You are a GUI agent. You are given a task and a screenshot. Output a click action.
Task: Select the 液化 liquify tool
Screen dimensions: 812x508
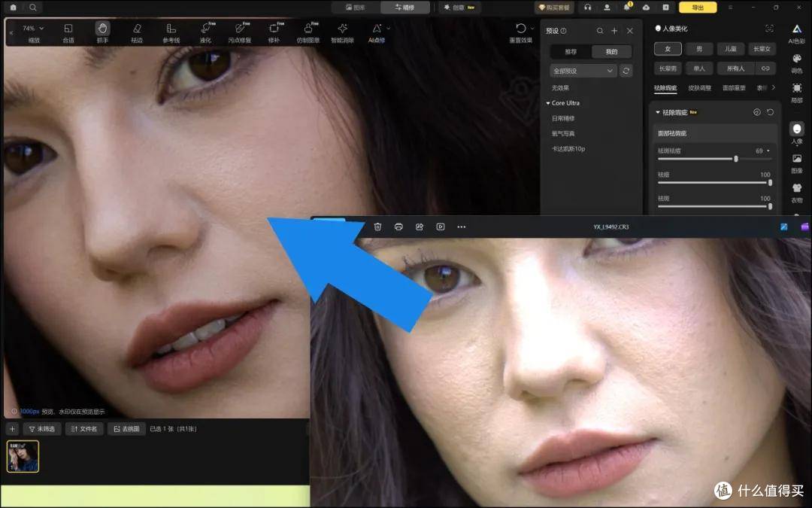(x=205, y=32)
